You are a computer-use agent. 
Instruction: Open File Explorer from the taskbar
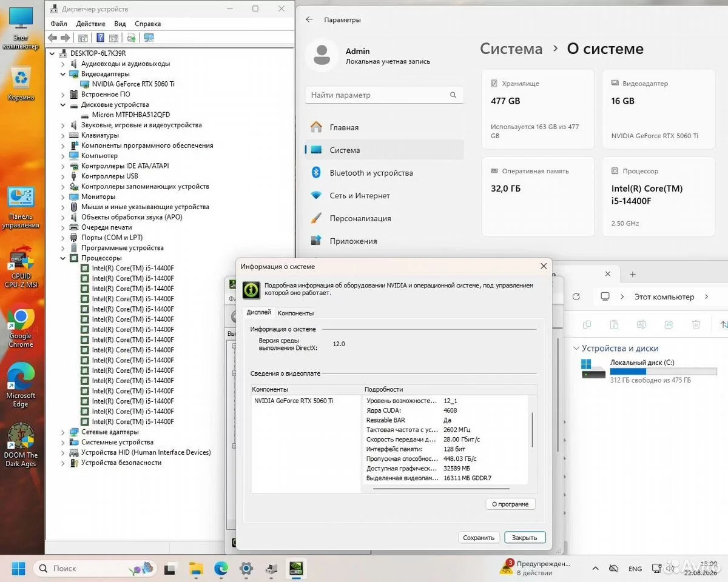coord(196,568)
